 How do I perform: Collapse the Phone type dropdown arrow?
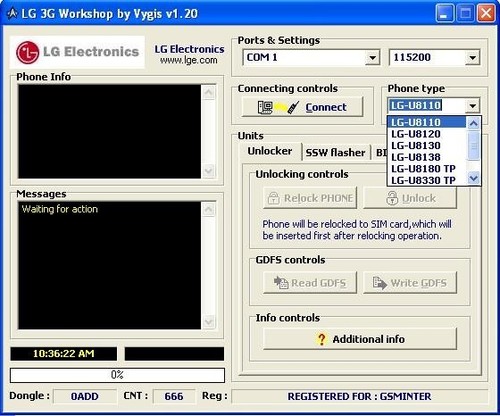coord(473,106)
